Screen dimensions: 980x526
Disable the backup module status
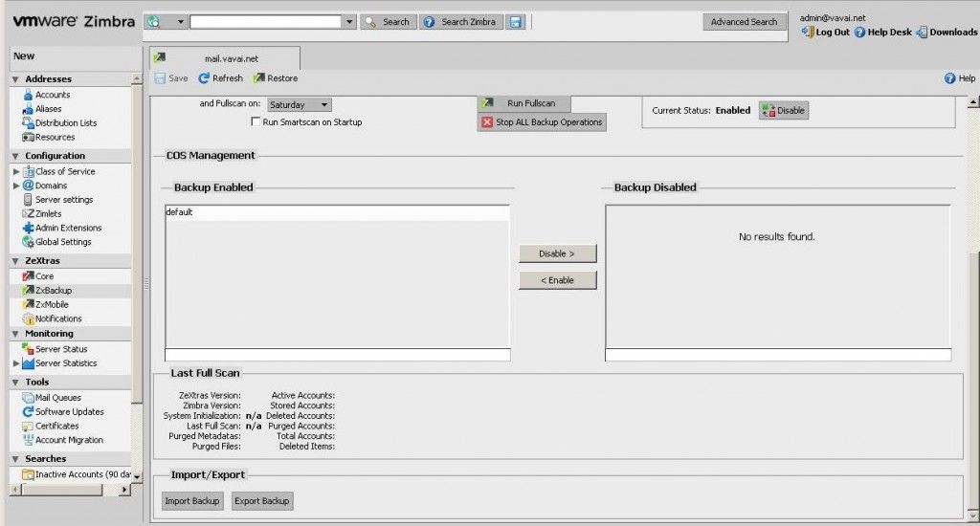[784, 111]
